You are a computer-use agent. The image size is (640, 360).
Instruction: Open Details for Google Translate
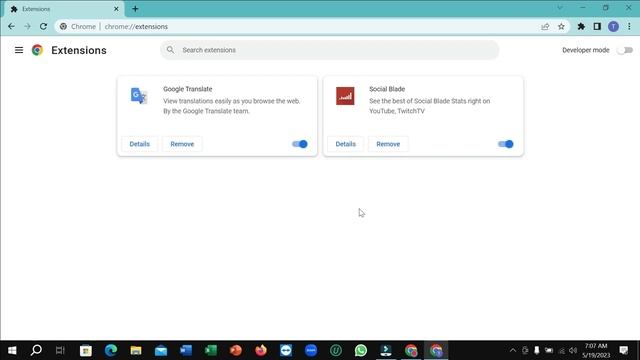[x=140, y=144]
